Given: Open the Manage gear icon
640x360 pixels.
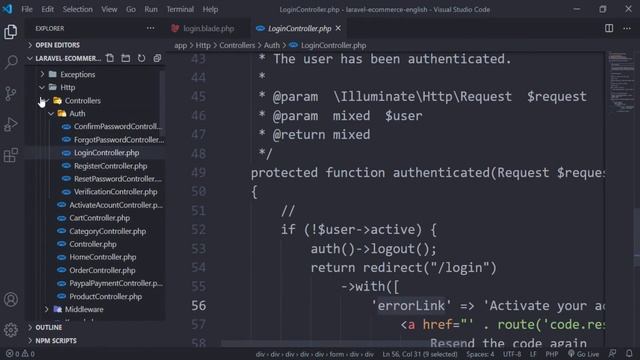Looking at the screenshot, I should (x=11, y=330).
